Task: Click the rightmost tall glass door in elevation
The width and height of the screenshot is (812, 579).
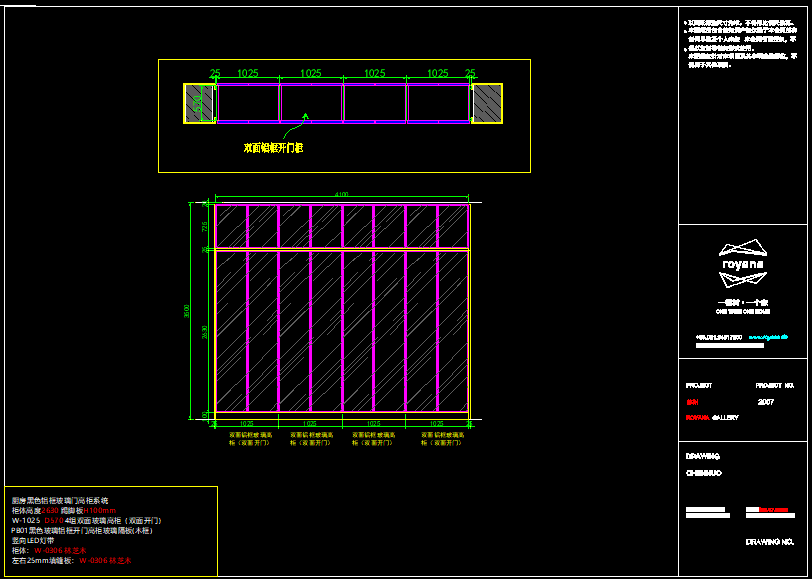Action: point(453,331)
